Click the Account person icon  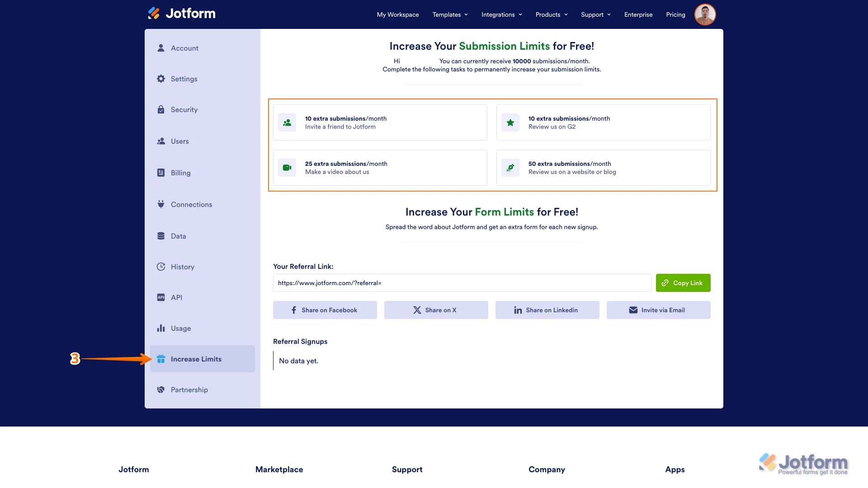click(x=160, y=48)
